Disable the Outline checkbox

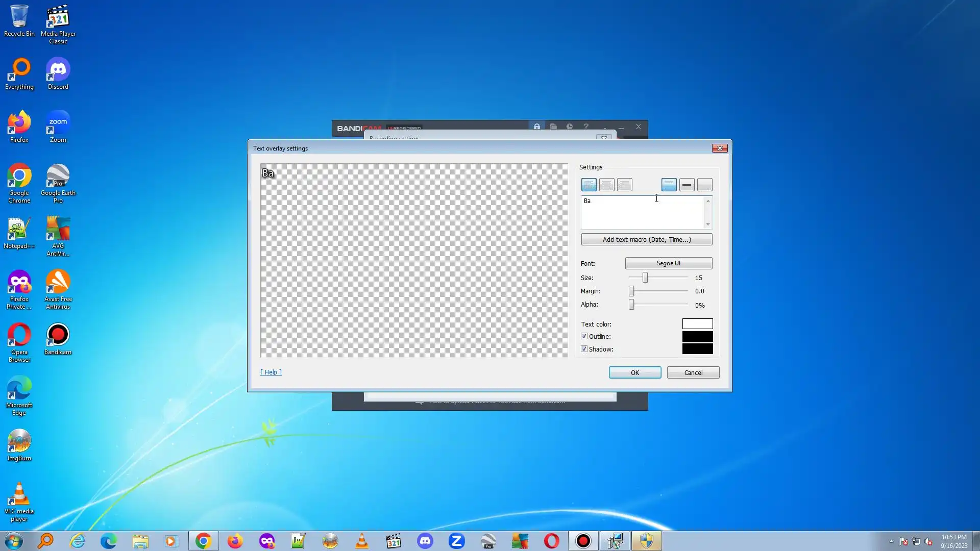(584, 336)
